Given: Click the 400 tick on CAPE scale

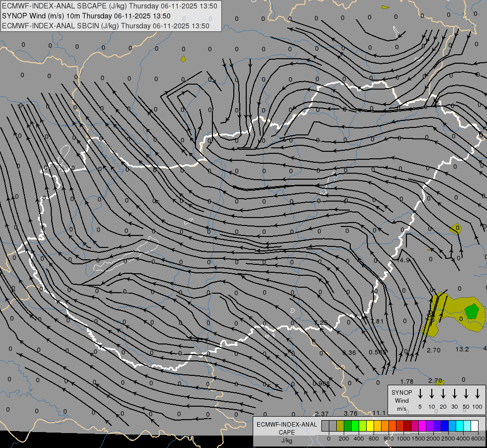Looking at the screenshot, I should click(359, 439).
